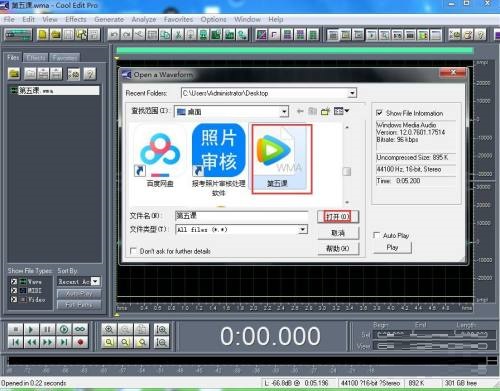The width and height of the screenshot is (500, 391).
Task: Click the Full Paths button
Action: click(x=79, y=305)
